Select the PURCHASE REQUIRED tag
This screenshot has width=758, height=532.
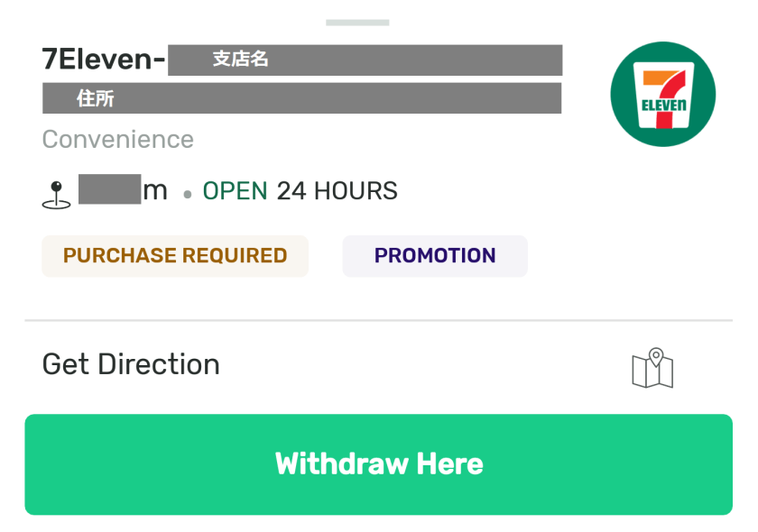175,256
